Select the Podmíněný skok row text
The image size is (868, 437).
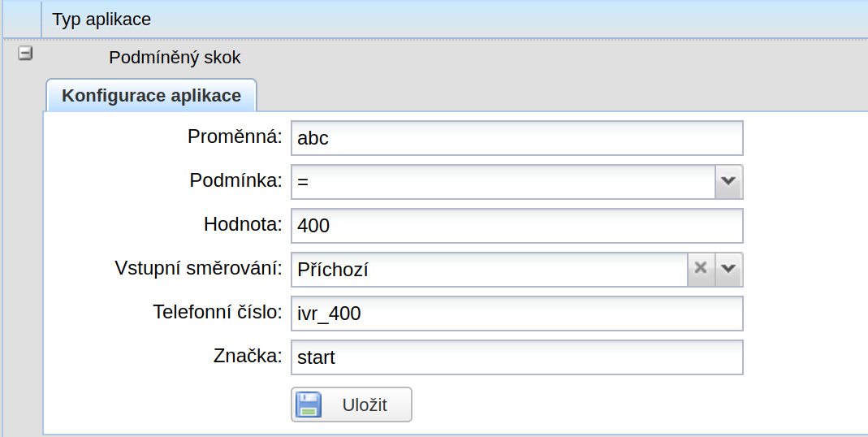pos(175,57)
